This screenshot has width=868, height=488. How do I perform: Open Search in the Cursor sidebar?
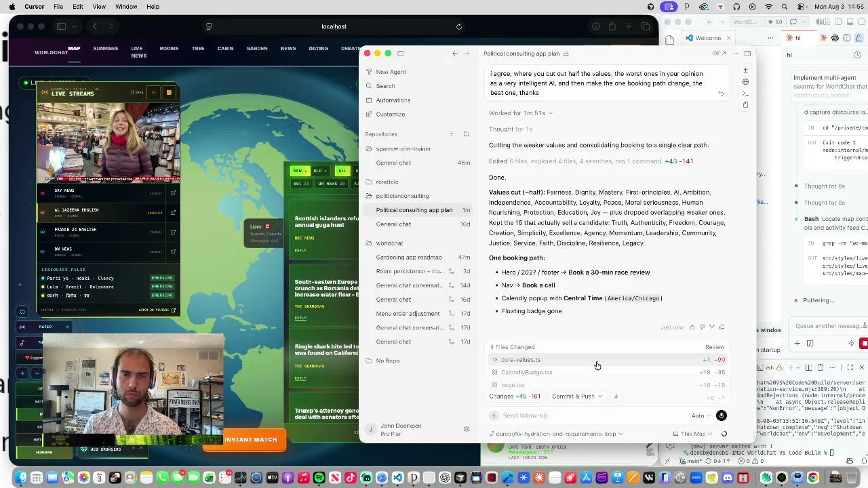pos(385,86)
